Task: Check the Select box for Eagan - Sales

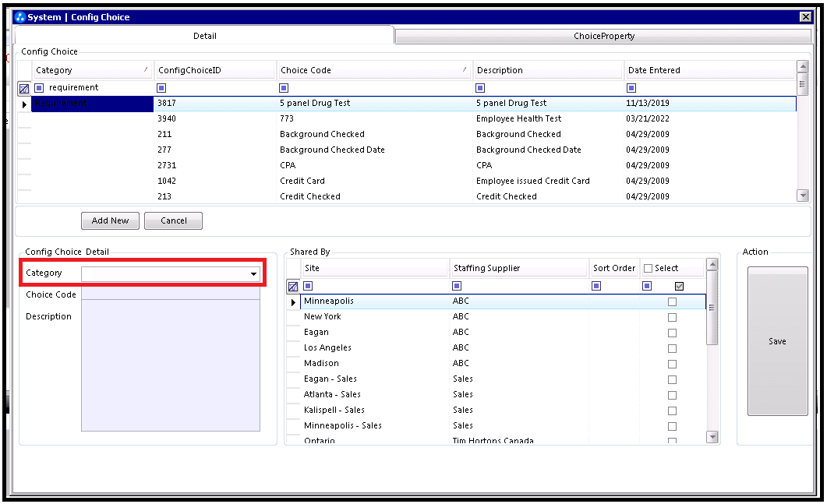Action: pyautogui.click(x=672, y=379)
